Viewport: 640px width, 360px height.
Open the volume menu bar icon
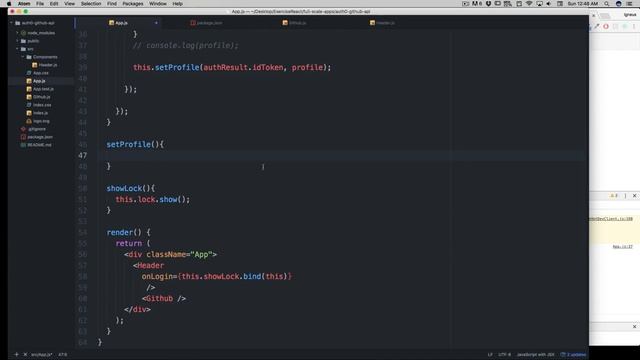click(x=549, y=4)
